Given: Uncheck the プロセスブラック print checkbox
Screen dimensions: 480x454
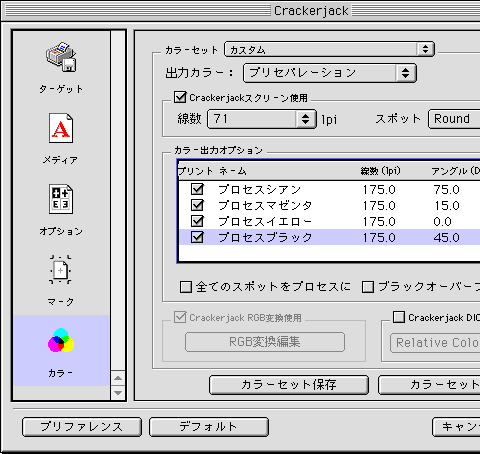Looking at the screenshot, I should [x=197, y=237].
